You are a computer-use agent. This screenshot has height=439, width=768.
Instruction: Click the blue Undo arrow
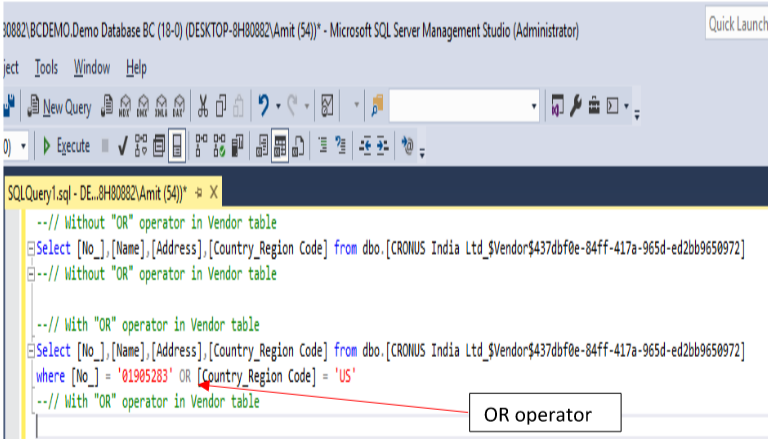pos(264,105)
